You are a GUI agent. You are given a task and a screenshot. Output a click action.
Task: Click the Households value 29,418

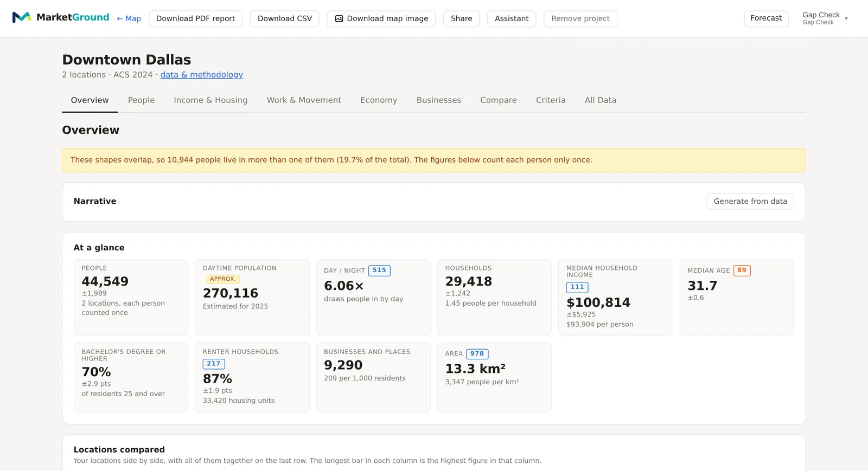(x=469, y=282)
